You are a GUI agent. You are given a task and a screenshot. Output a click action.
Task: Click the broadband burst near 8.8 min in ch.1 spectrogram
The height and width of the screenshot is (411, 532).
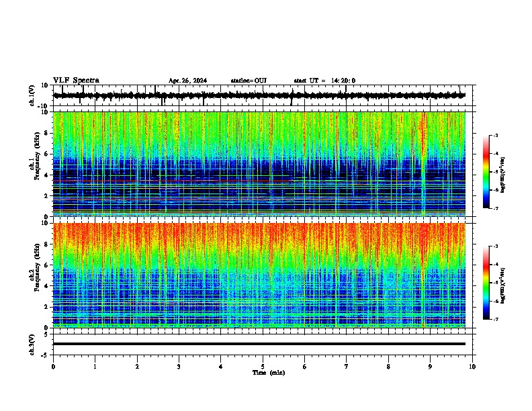click(x=423, y=164)
